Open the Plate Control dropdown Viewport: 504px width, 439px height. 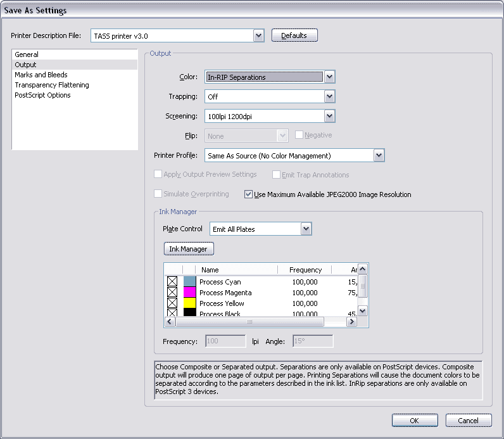(306, 229)
